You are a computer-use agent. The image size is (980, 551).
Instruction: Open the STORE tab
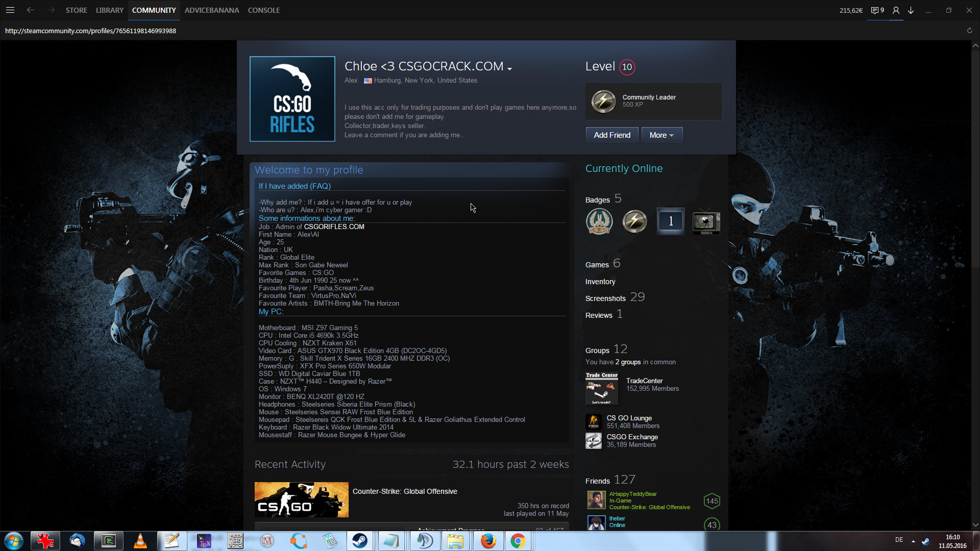tap(76, 10)
